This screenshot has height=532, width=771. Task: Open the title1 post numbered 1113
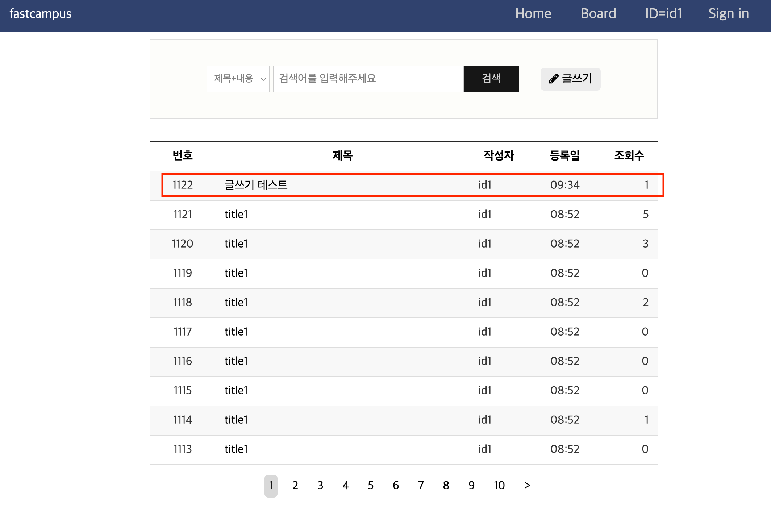236,449
